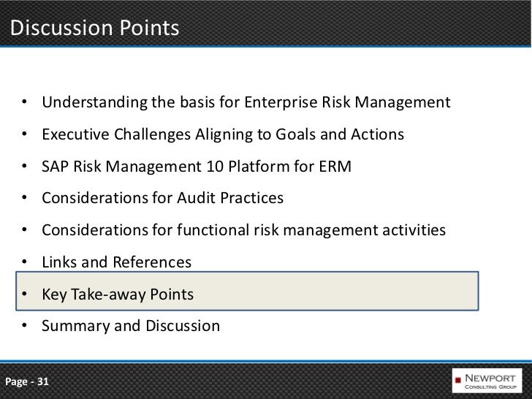532x399 pixels.
Task: Click the Summary and Discussion bullet
Action: click(131, 326)
